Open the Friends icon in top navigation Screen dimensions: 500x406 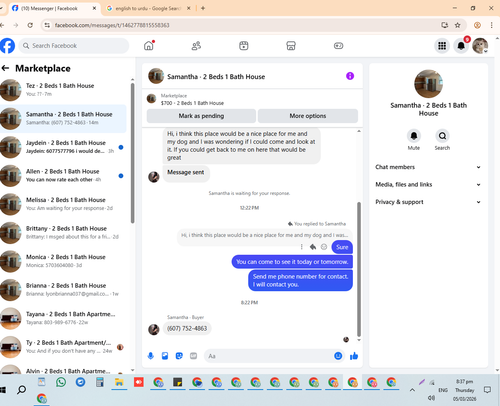(x=196, y=46)
